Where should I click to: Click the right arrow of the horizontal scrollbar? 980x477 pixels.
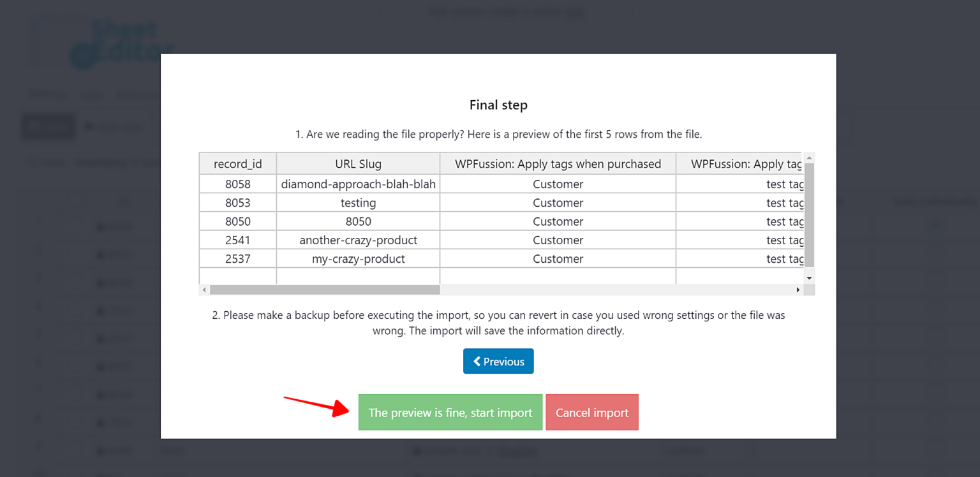798,290
